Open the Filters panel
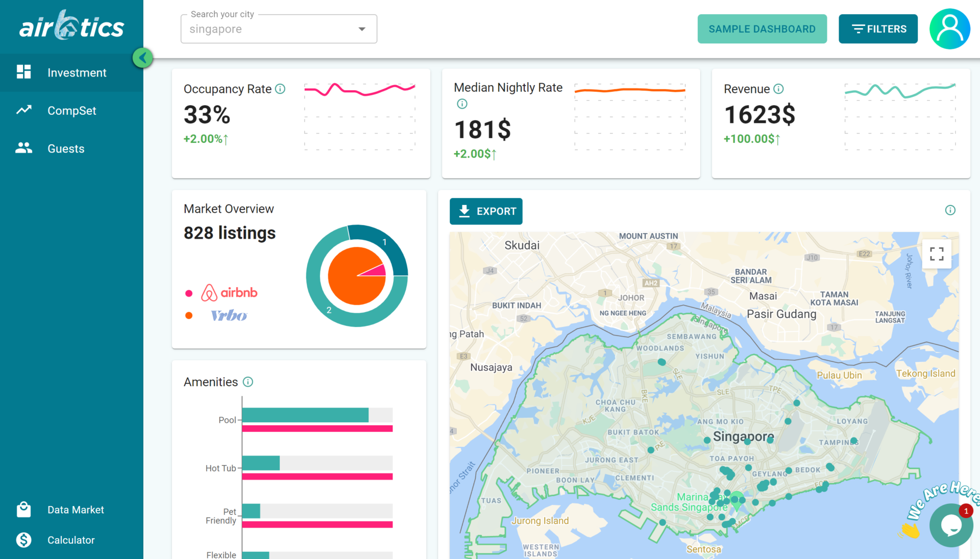Image resolution: width=980 pixels, height=559 pixels. click(x=878, y=29)
